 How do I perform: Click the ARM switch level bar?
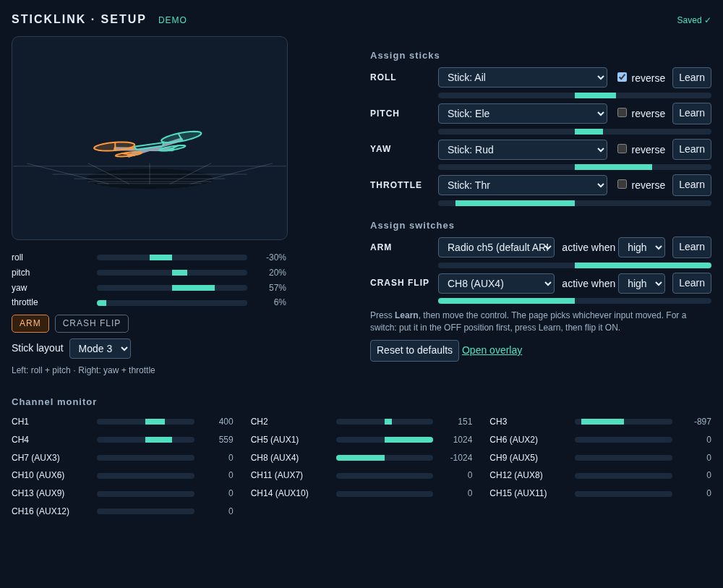pos(575,265)
